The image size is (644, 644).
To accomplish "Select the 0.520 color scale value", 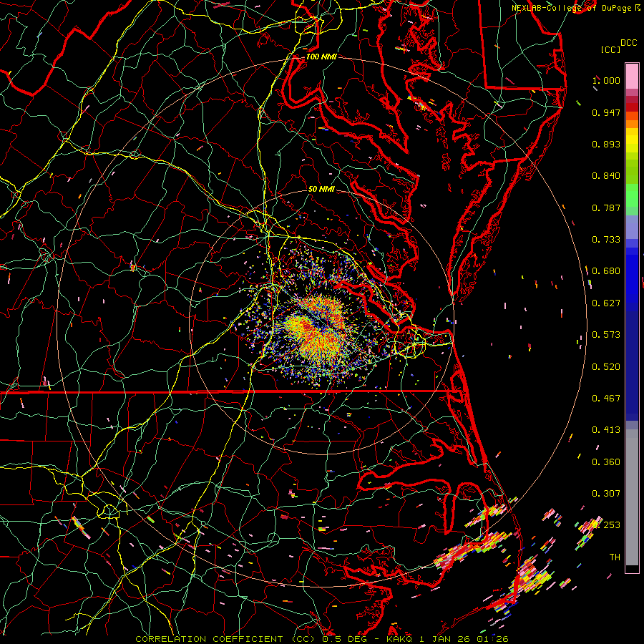I will (x=606, y=367).
